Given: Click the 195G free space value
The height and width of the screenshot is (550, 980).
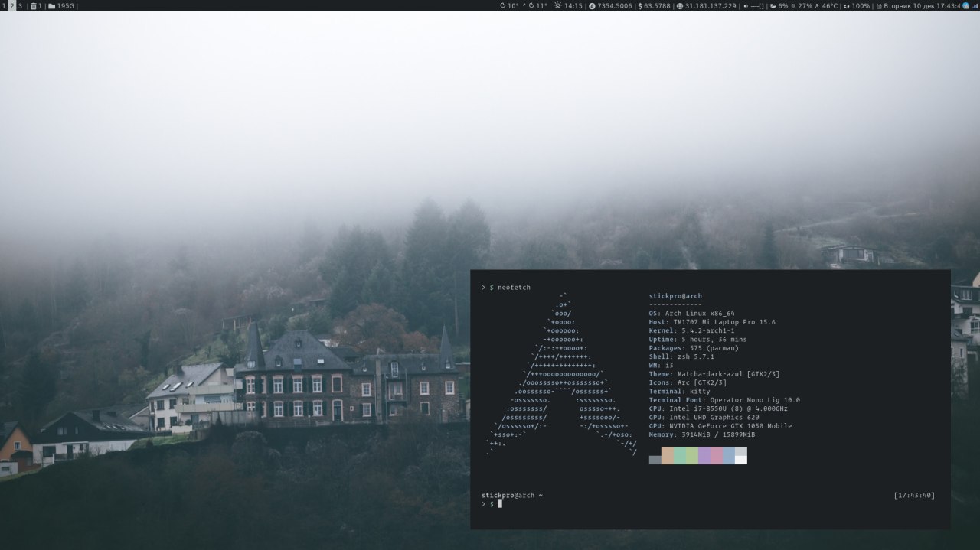Looking at the screenshot, I should (66, 5).
